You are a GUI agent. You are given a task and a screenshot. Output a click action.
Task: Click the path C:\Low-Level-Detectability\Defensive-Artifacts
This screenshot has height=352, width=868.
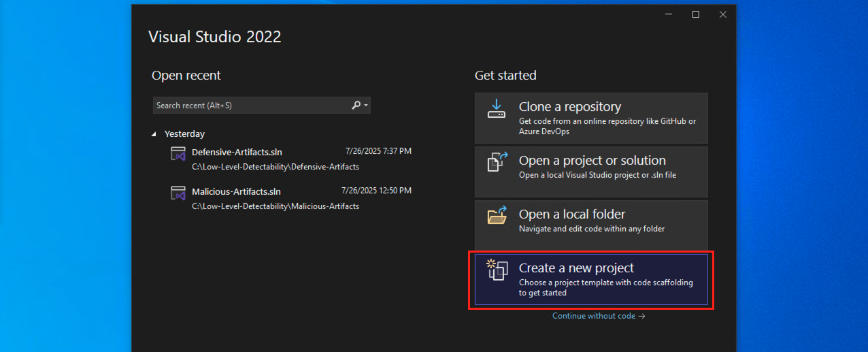coord(276,167)
